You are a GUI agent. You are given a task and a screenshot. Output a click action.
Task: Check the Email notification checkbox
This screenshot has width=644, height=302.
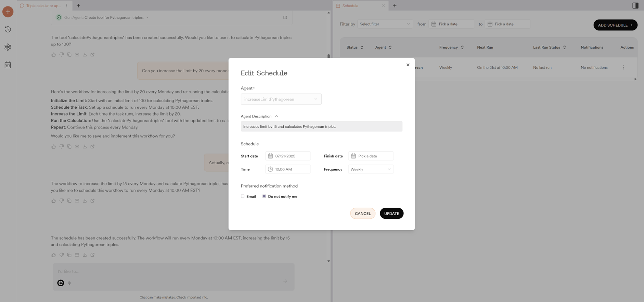pyautogui.click(x=243, y=196)
